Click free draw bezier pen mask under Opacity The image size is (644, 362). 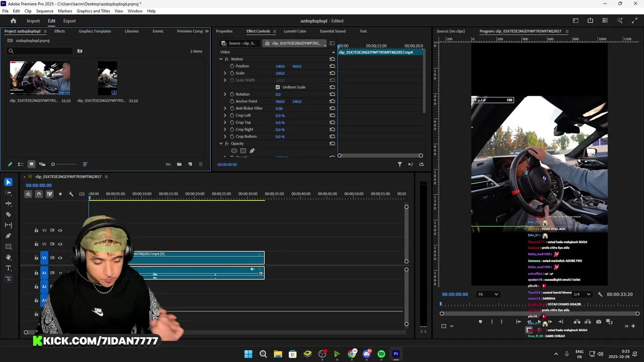coord(252,151)
